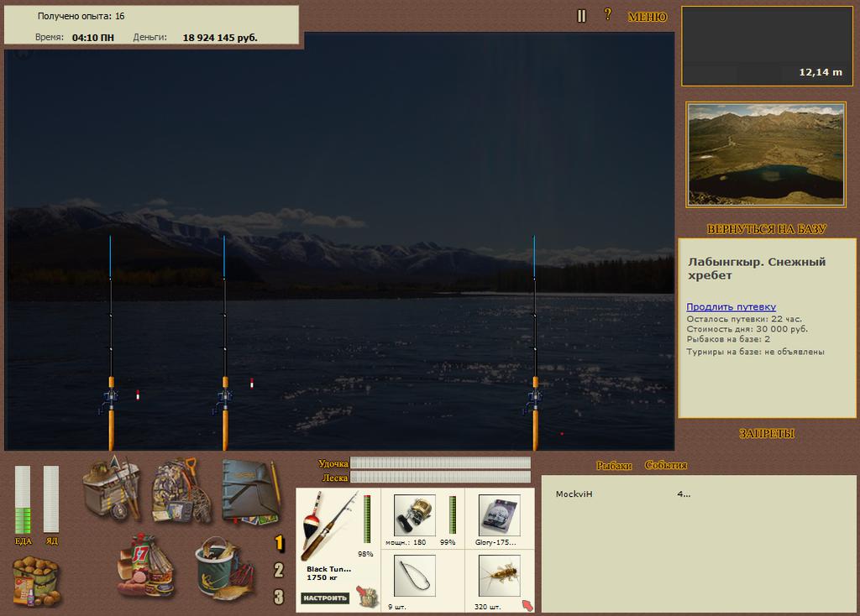Viewport: 860px width, 616px height.
Task: Open the potato sack groundbait icon
Action: point(36,581)
